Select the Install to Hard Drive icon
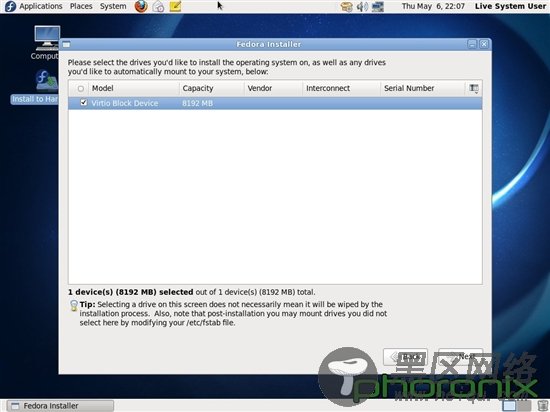The height and width of the screenshot is (412, 550). point(35,86)
